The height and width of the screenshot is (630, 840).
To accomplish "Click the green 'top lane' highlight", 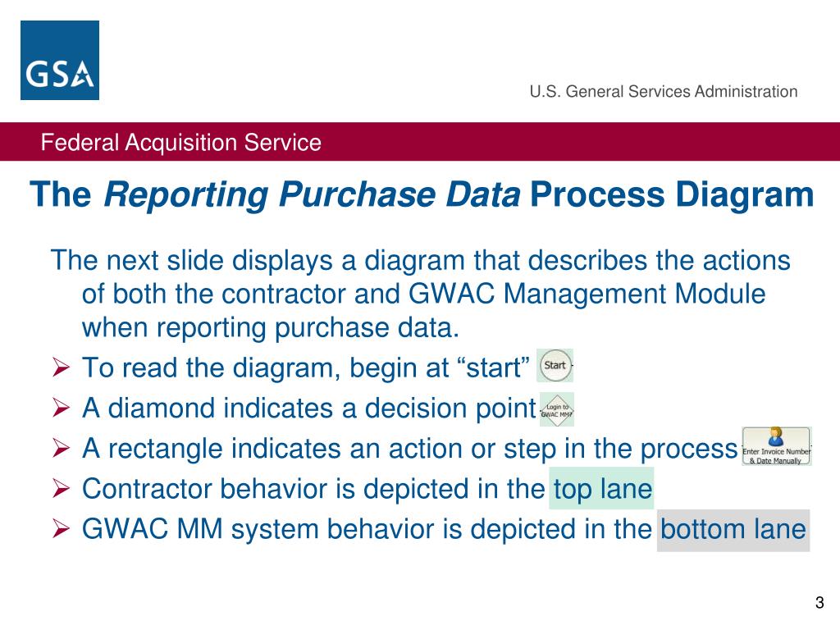I will pos(601,488).
